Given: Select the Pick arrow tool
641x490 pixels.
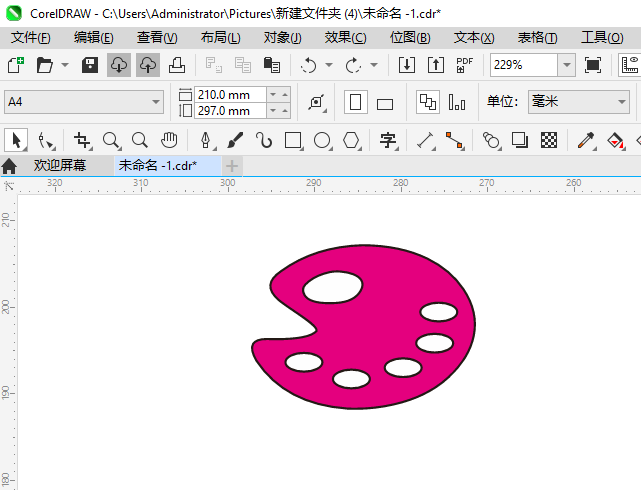Looking at the screenshot, I should tap(16, 140).
